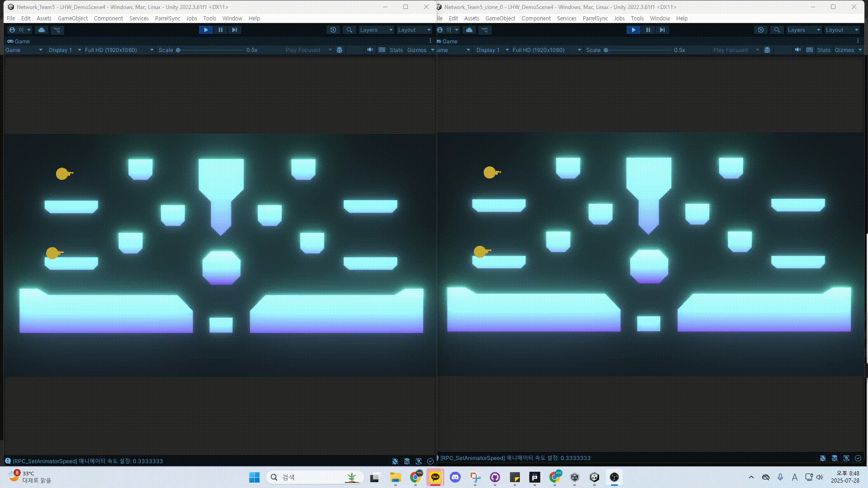Screen dimensions: 868x488
Task: Toggle Gizmos in the right Game view
Action: (844, 50)
